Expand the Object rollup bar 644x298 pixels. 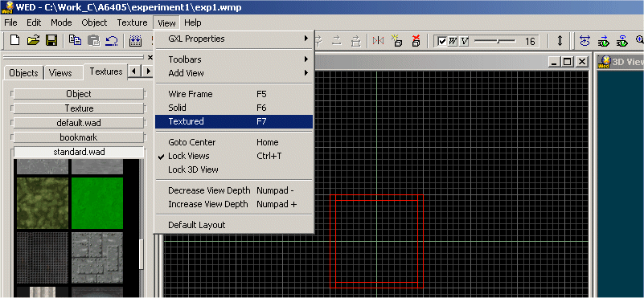(79, 94)
